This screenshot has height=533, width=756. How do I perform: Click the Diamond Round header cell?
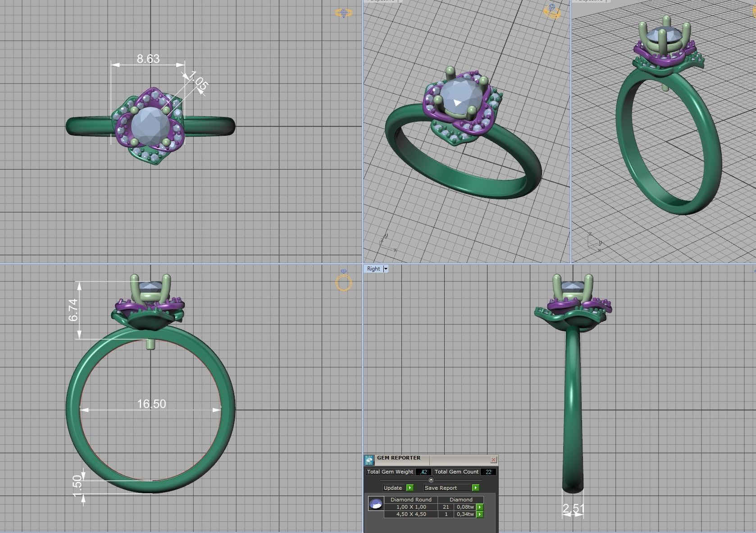point(411,500)
